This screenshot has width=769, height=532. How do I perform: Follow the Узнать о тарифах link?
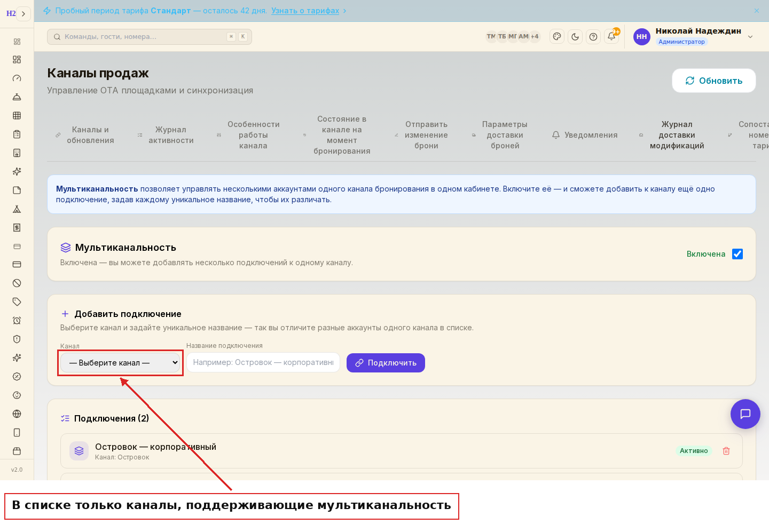(305, 11)
